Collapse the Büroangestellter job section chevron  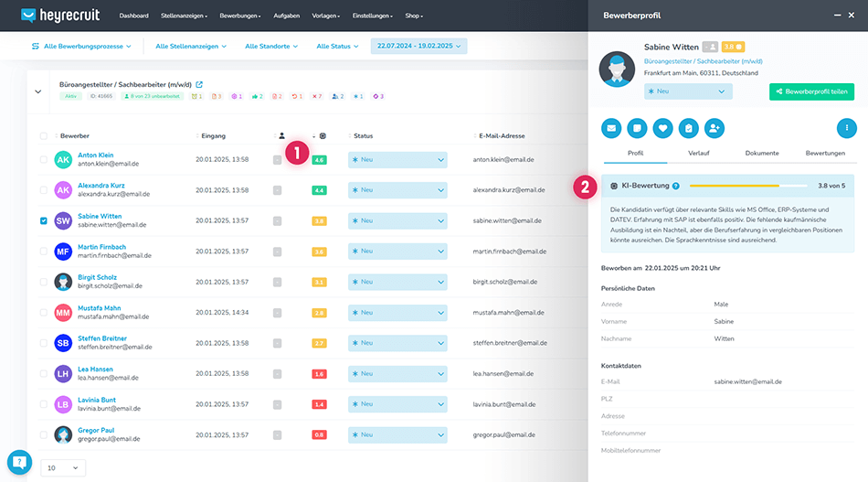tap(38, 91)
